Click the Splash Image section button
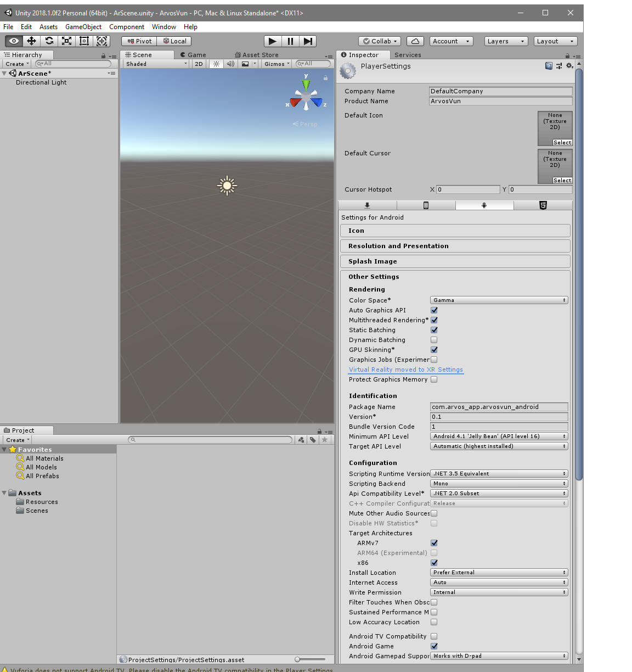Screen dimensions: 632x672 pos(455,261)
